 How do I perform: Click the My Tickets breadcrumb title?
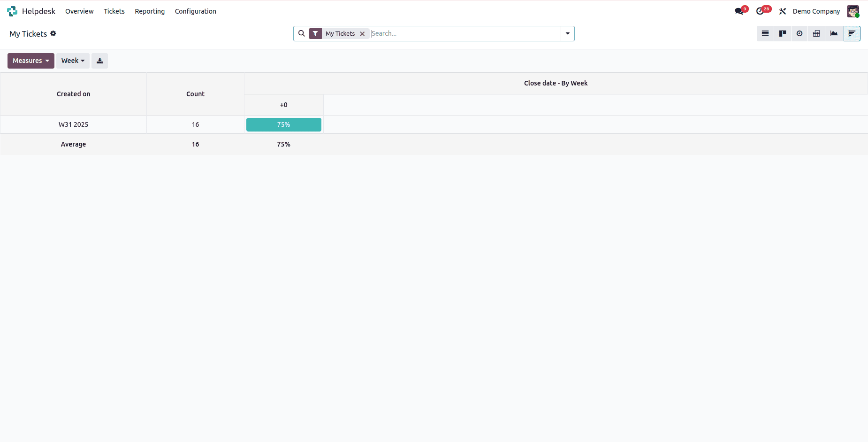[28, 34]
